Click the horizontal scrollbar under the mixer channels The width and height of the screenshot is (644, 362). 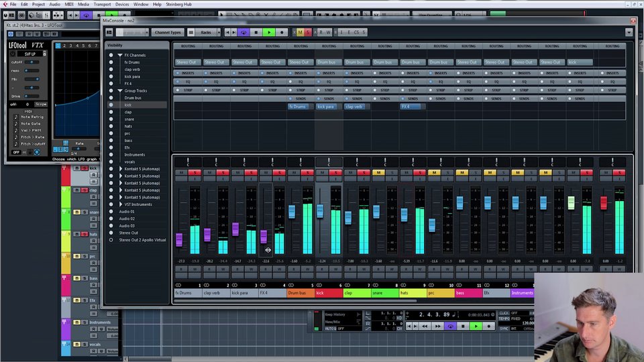(296, 301)
